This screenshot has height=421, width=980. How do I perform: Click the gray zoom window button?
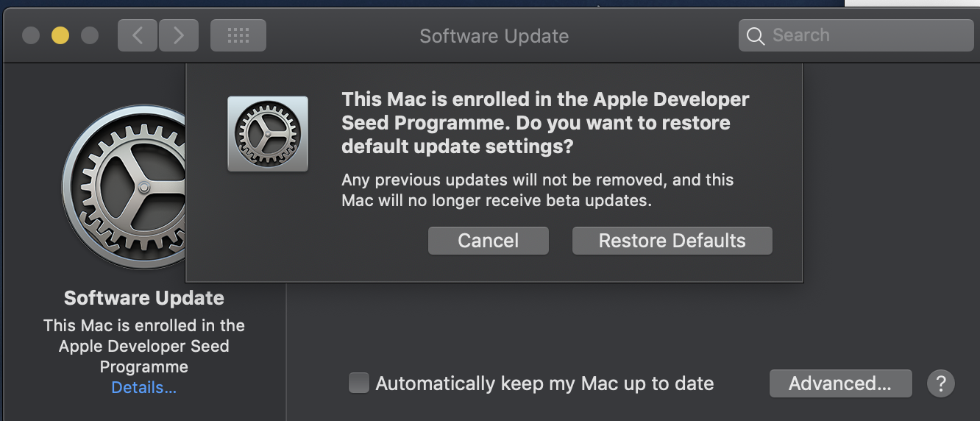(90, 35)
